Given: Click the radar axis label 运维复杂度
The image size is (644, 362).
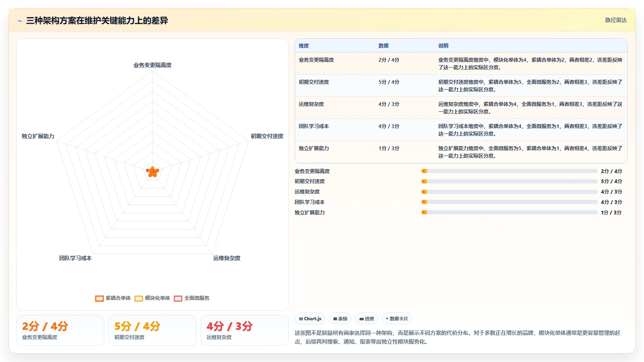Looking at the screenshot, I should pos(227,258).
